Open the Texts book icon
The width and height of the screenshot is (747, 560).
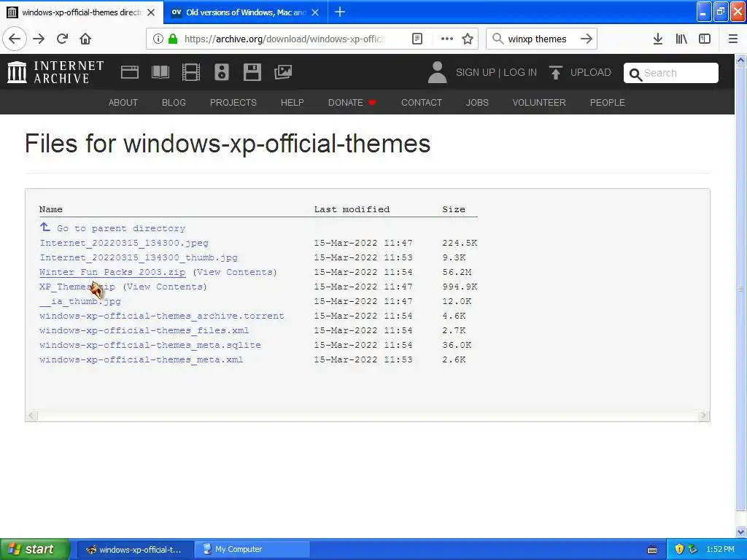point(160,72)
